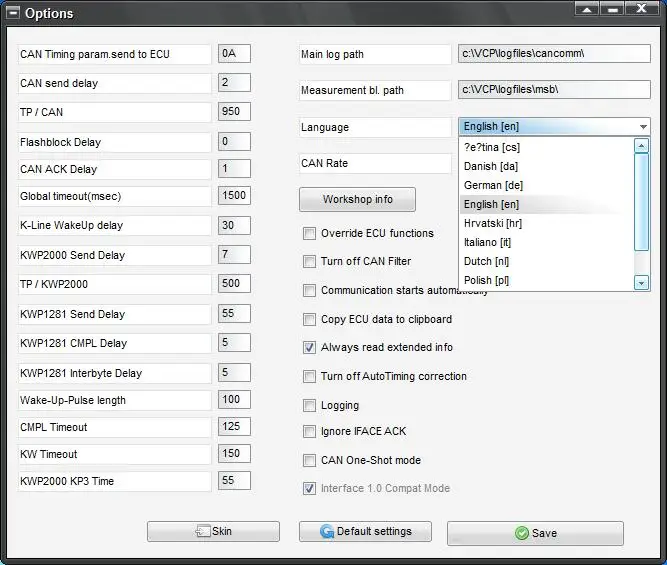Enable CAN One-Shot mode
This screenshot has height=565, width=667.
(x=309, y=460)
